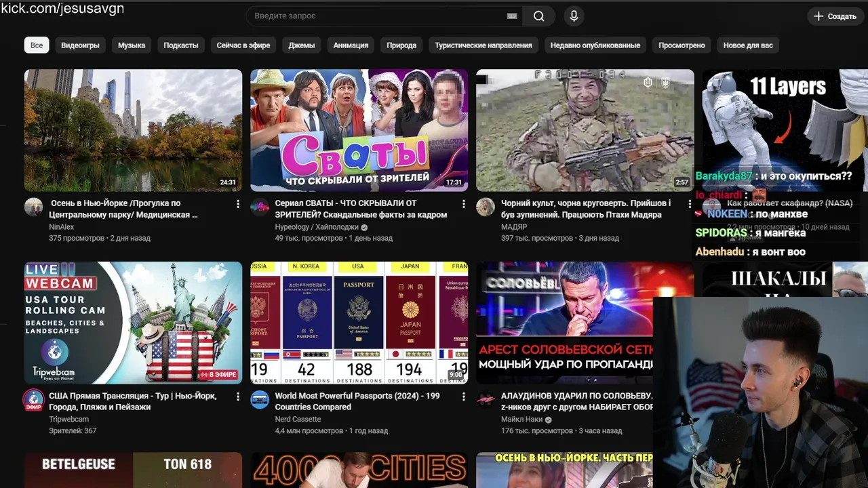This screenshot has height=488, width=868.
Task: Open Tripwebcam channel name link
Action: (68, 420)
